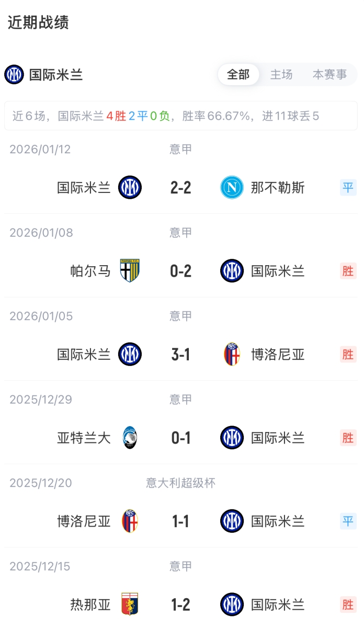This screenshot has height=628, width=364.
Task: Click the 国际米兰 team name header
Action: pos(56,75)
